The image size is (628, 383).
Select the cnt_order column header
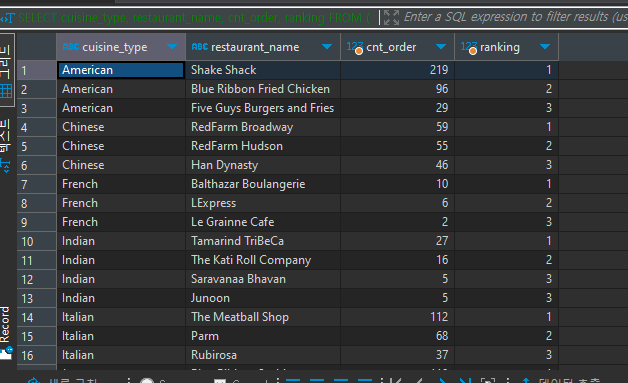pos(397,47)
